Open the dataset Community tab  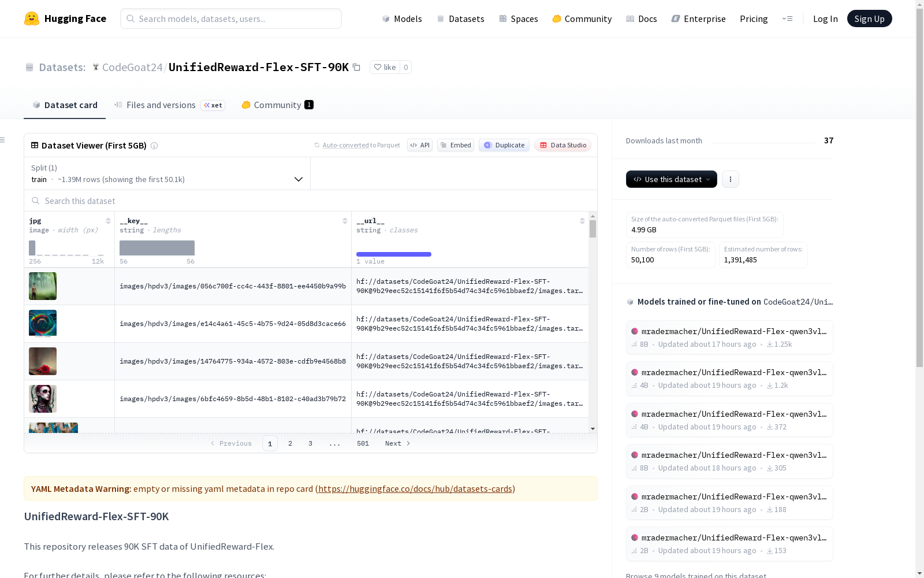point(277,105)
